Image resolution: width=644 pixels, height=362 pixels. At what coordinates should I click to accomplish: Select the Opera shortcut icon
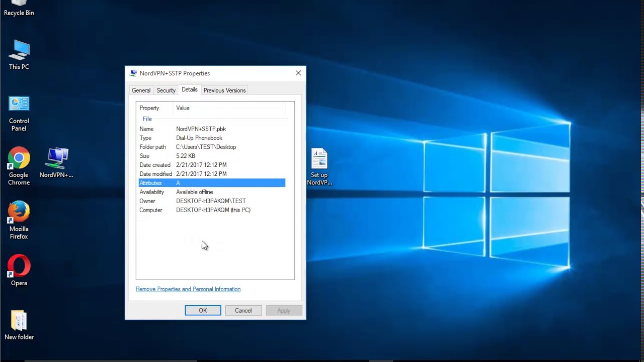click(19, 270)
